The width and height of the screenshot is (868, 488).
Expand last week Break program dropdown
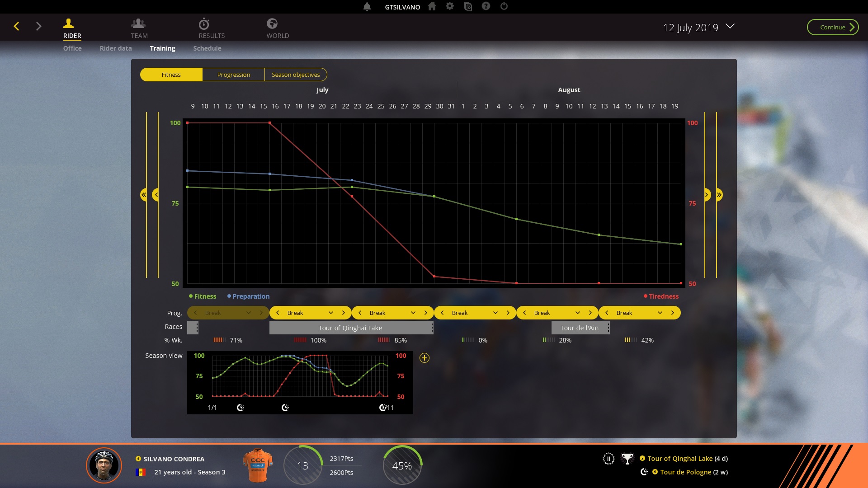(x=660, y=313)
